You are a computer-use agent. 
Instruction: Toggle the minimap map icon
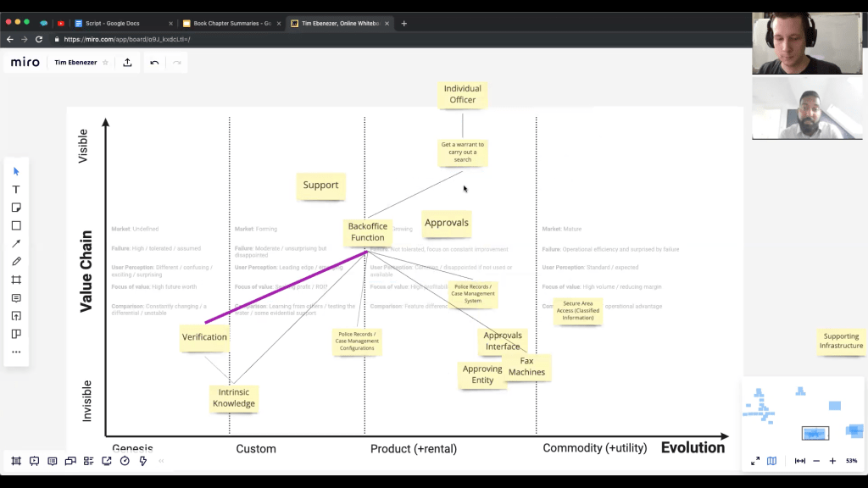(x=771, y=461)
